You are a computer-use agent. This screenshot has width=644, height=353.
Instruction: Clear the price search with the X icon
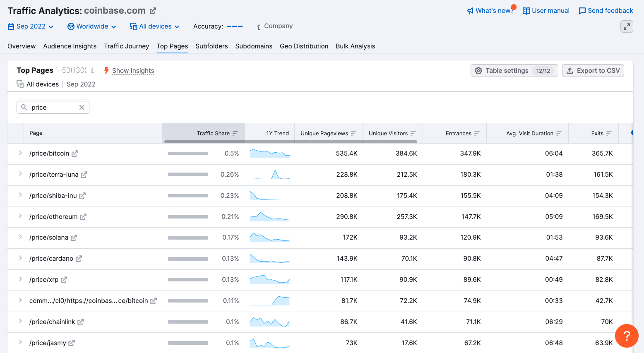click(x=82, y=108)
